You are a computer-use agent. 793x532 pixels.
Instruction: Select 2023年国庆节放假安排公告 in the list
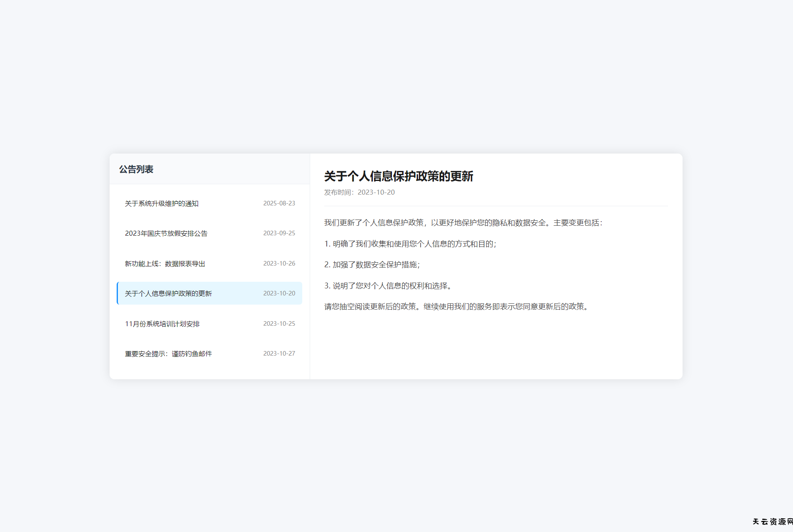coord(166,233)
